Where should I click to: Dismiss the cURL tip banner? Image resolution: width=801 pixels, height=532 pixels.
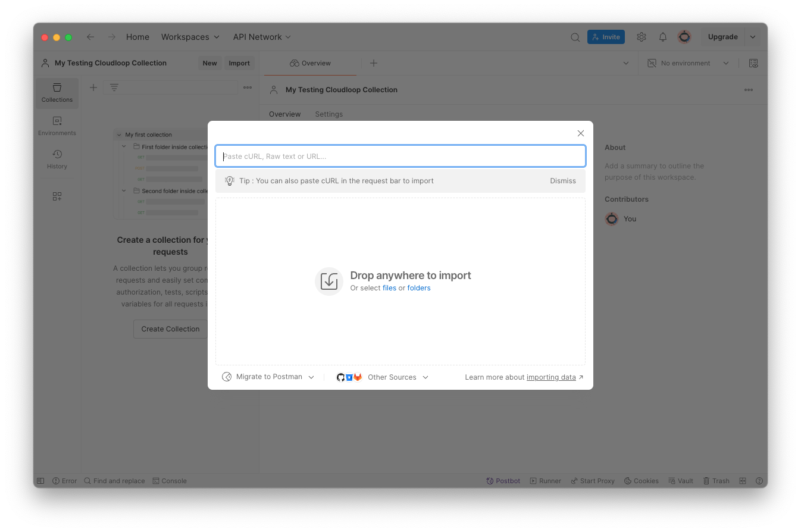(563, 181)
